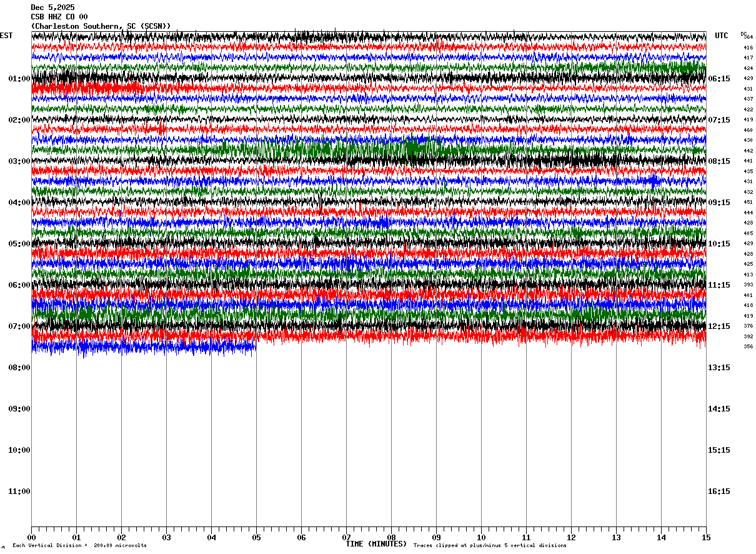The image size is (756, 554).
Task: Pick the 12:15 UTC time label
Action: pyautogui.click(x=719, y=326)
